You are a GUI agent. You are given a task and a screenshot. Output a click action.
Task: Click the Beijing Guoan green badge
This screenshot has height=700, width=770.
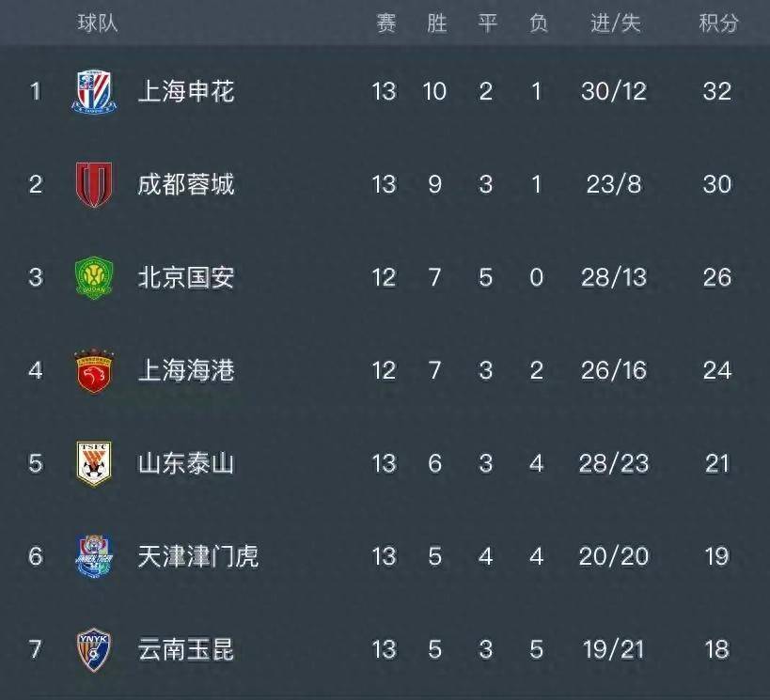coord(94,277)
